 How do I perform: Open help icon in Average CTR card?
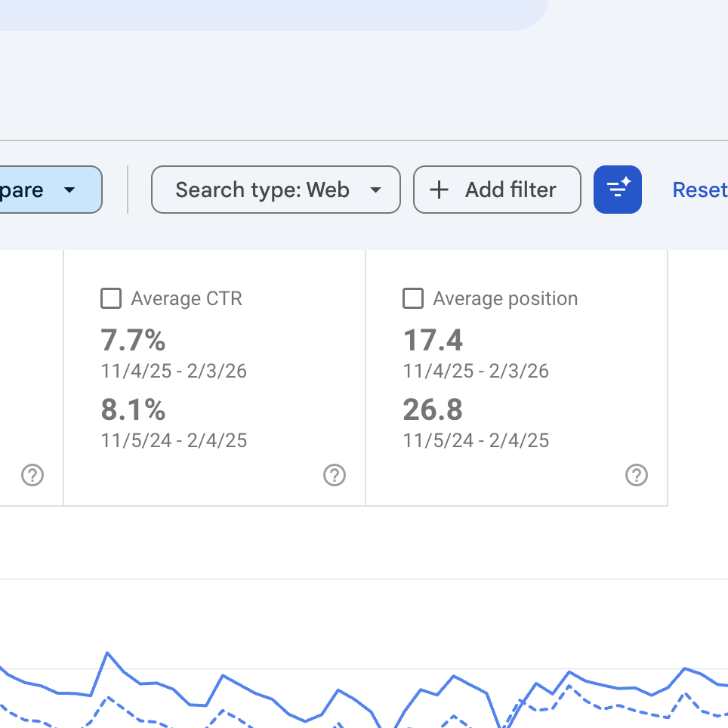coord(334,475)
